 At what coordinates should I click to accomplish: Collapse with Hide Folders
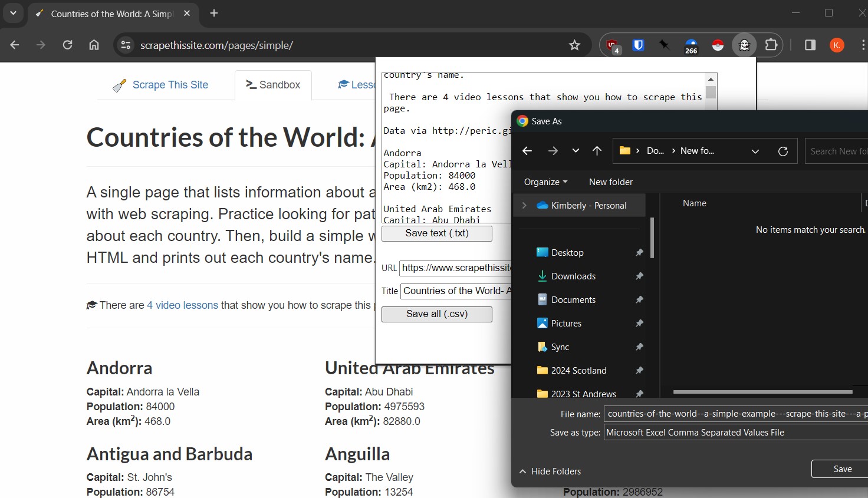coord(551,471)
